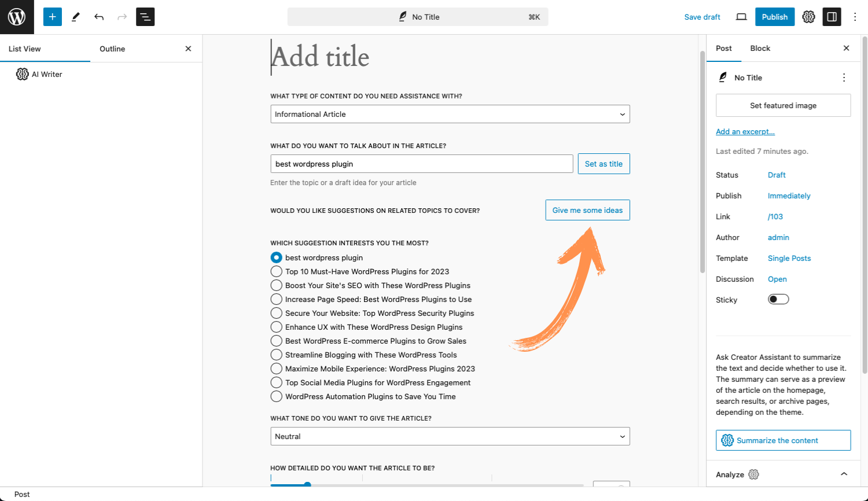Open the block inserter plus button
The image size is (868, 501).
pos(52,17)
